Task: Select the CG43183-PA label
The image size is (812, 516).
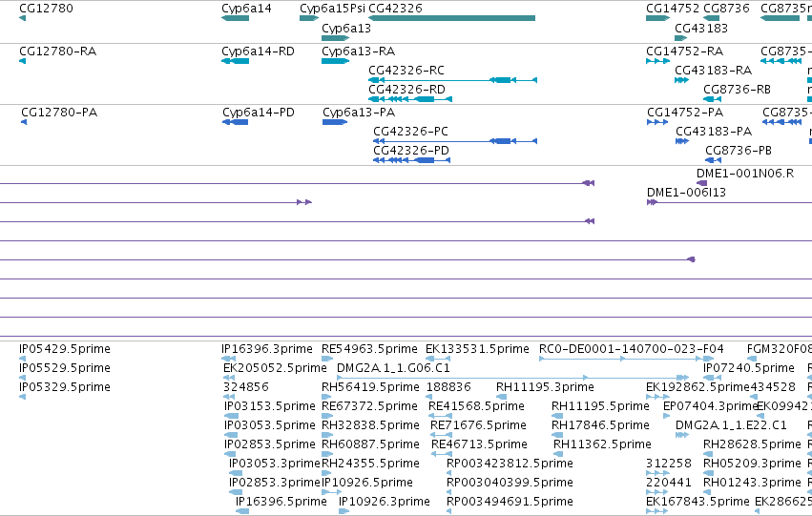Action: [714, 132]
